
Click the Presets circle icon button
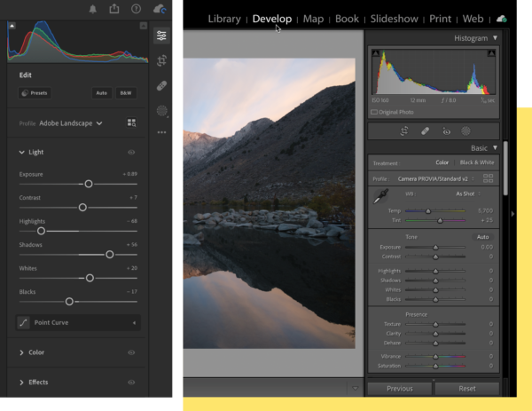pyautogui.click(x=35, y=92)
